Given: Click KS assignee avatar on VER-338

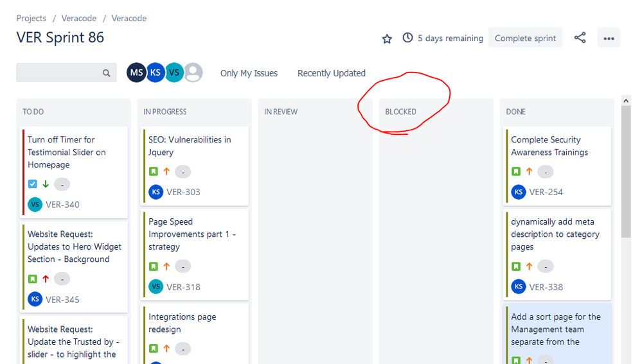Looking at the screenshot, I should (x=519, y=287).
